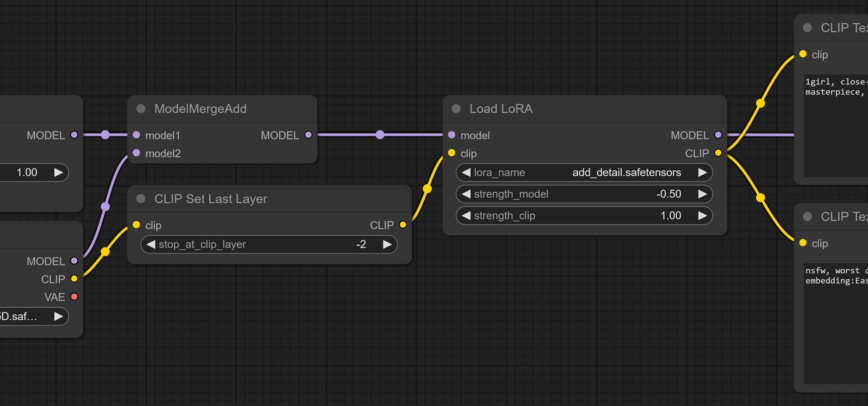Image resolution: width=868 pixels, height=406 pixels.
Task: Click clip input socket of lower CLIP Text node
Action: point(803,243)
